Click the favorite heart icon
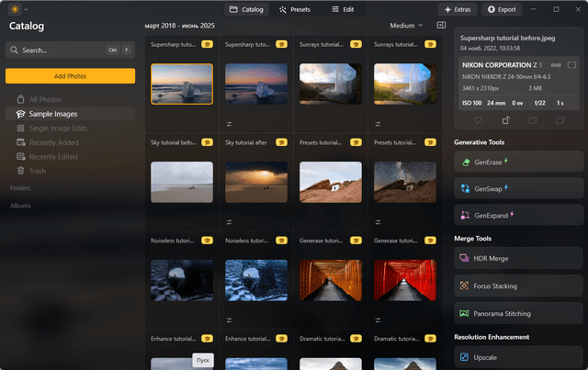588x370 pixels. 478,120
